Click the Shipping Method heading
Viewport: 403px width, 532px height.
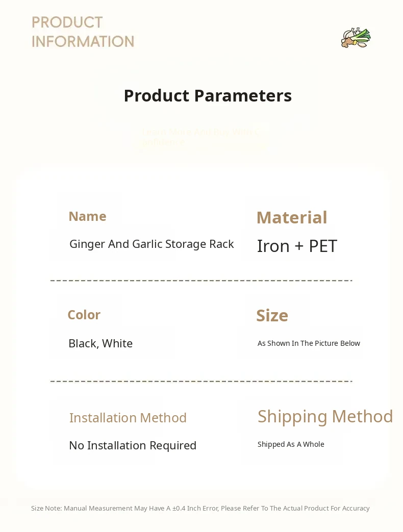(325, 416)
